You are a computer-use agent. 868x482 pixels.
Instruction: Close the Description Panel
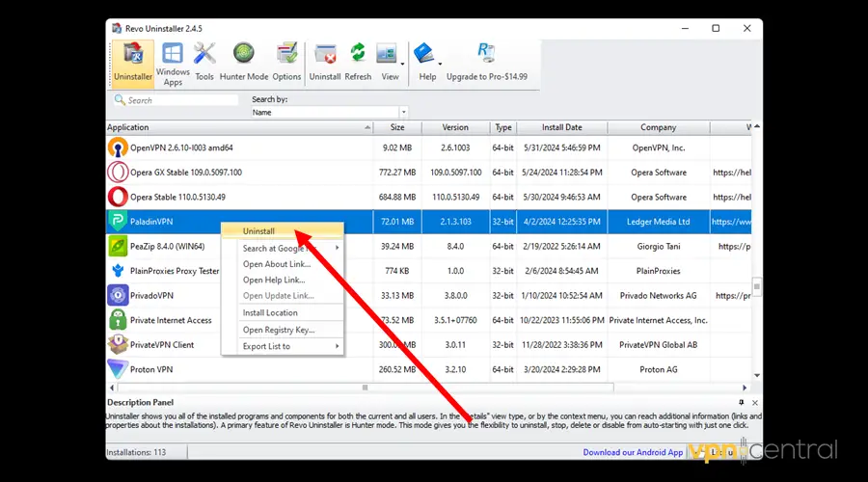[x=755, y=403]
